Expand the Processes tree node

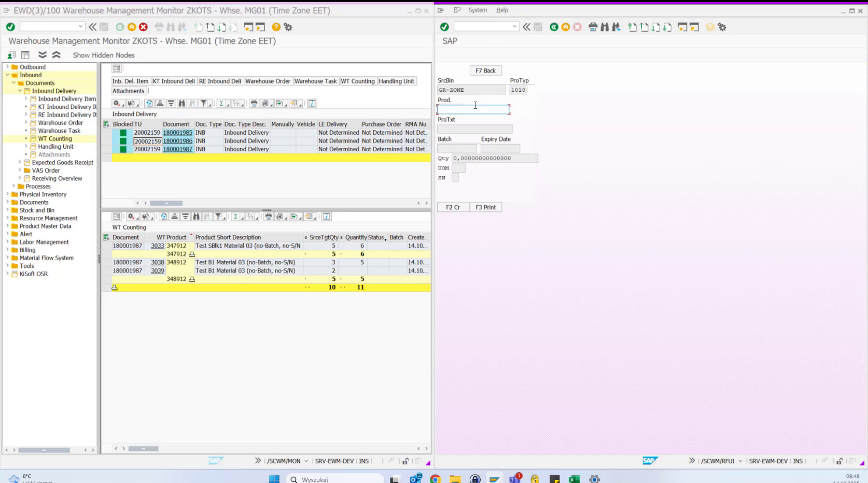point(13,186)
